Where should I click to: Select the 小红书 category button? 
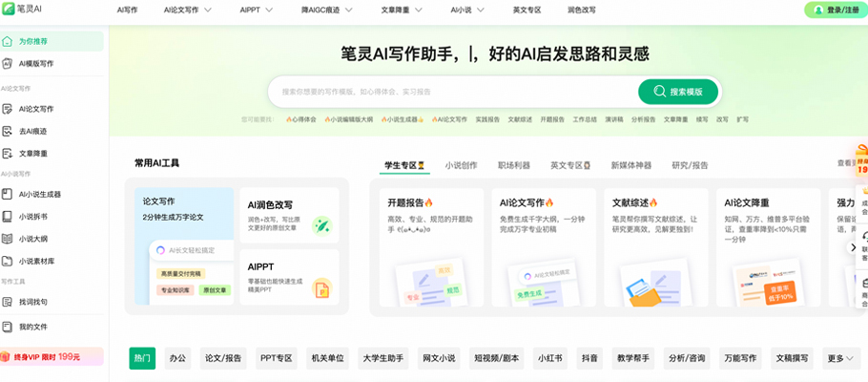pyautogui.click(x=550, y=358)
